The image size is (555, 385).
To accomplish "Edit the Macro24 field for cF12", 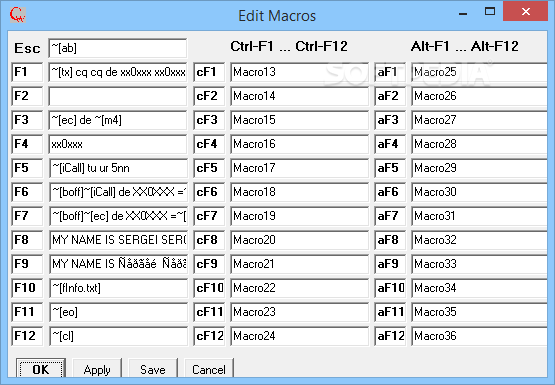I will click(x=299, y=336).
